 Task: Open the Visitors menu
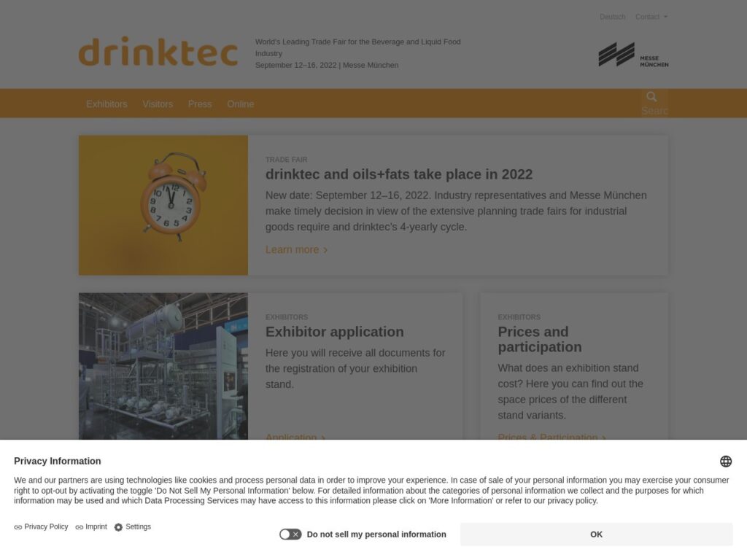(x=158, y=104)
